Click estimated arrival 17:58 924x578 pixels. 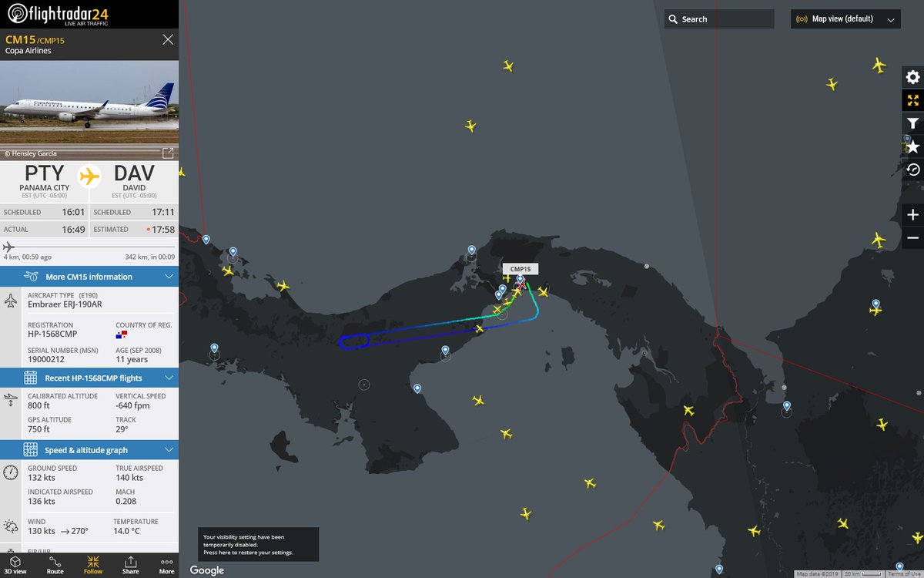(164, 229)
